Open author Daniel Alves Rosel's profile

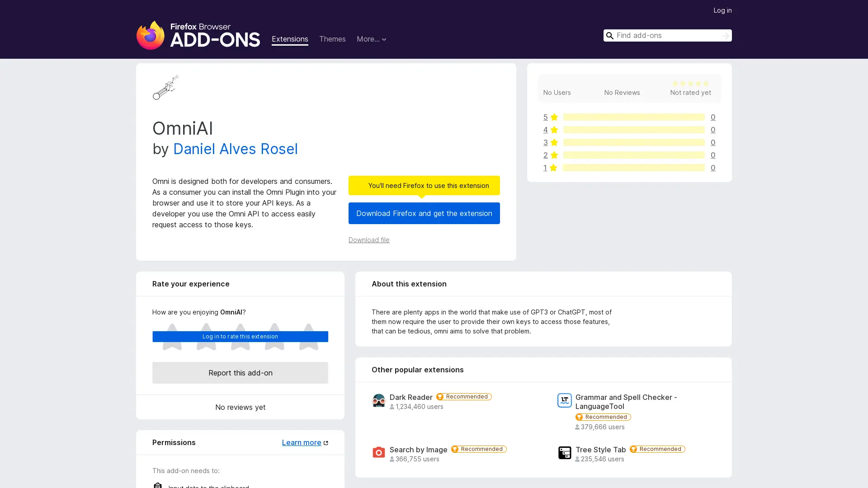point(235,149)
